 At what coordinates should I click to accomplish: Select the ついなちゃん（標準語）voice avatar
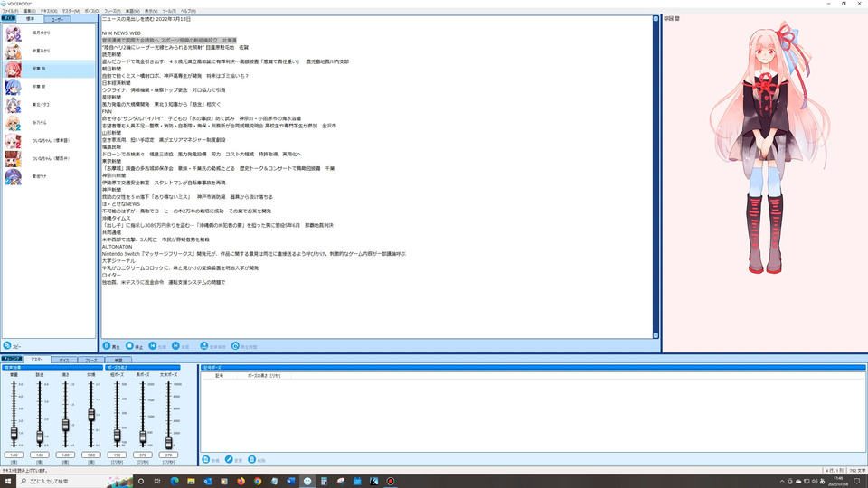click(13, 141)
